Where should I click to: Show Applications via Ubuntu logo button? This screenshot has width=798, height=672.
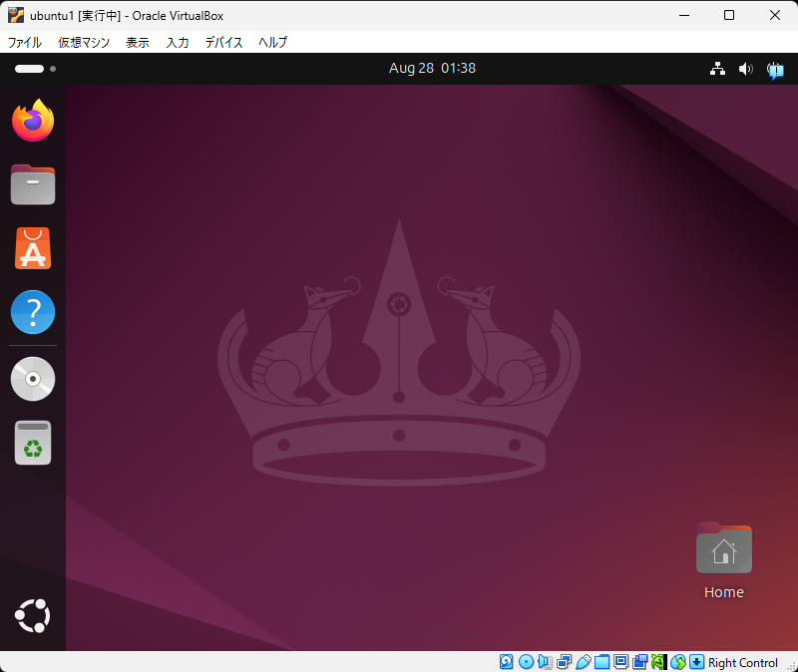(33, 616)
